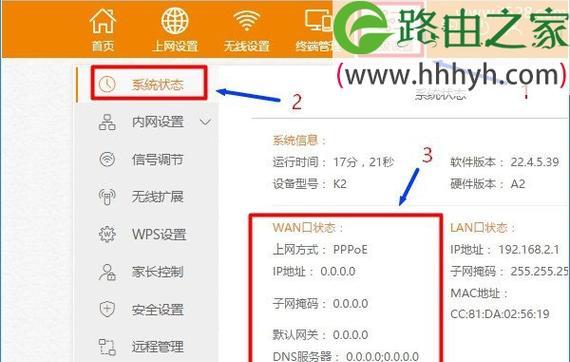The height and width of the screenshot is (362, 570).
Task: Open WPS设置 sidebar entry
Action: 159,234
